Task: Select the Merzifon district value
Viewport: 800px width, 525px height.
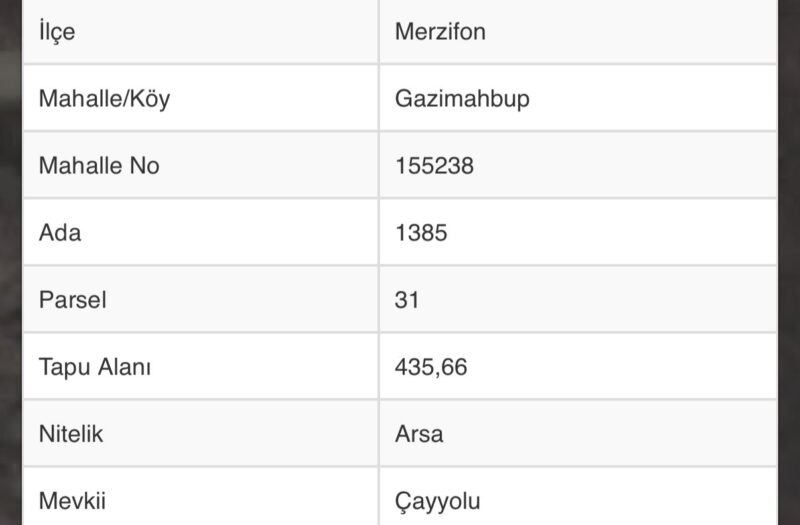Action: (440, 32)
